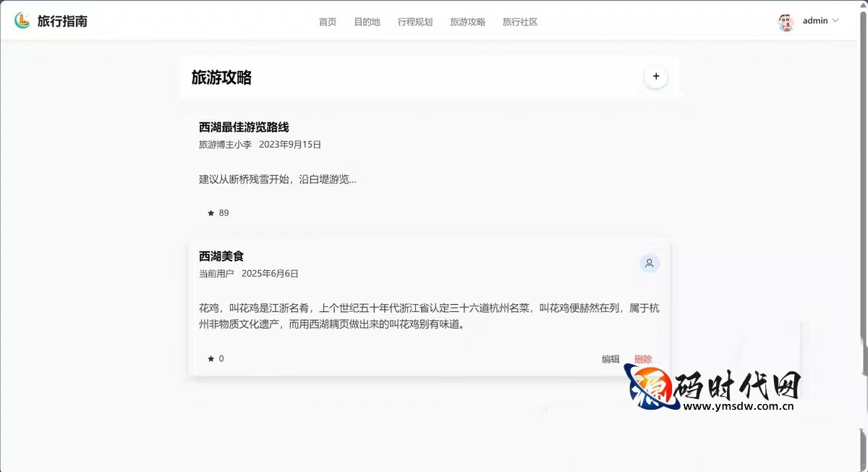Click the author person icon on 西湖美食 card
This screenshot has height=472, width=868.
(x=649, y=264)
